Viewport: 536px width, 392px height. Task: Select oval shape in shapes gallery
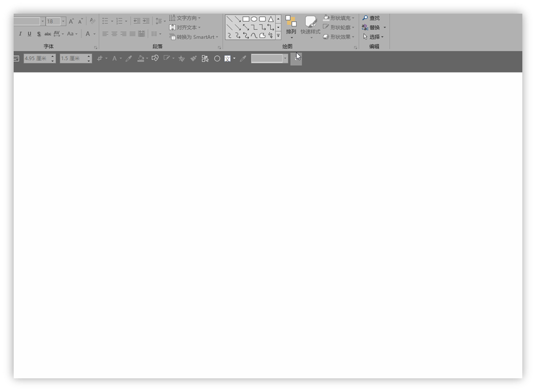tap(254, 19)
